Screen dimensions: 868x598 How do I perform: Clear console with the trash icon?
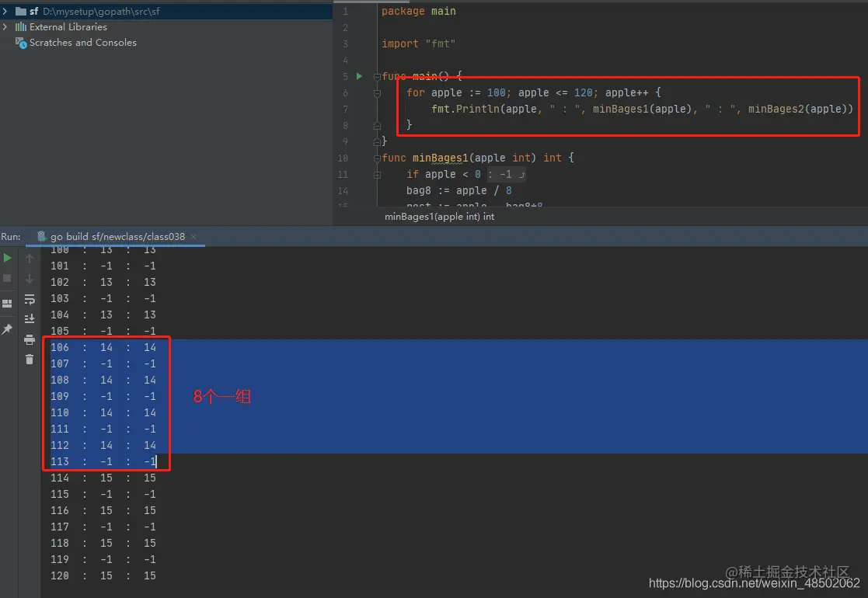pyautogui.click(x=30, y=360)
